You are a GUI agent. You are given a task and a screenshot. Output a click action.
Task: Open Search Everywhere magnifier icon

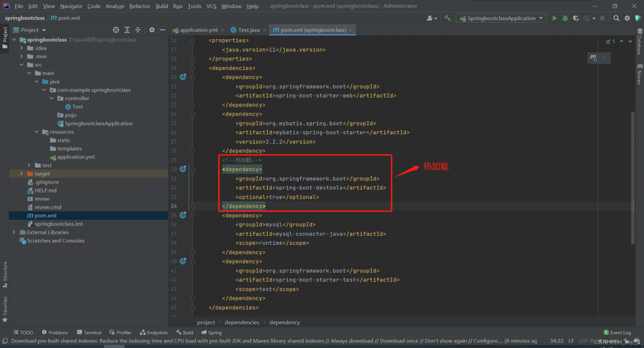[x=616, y=18]
